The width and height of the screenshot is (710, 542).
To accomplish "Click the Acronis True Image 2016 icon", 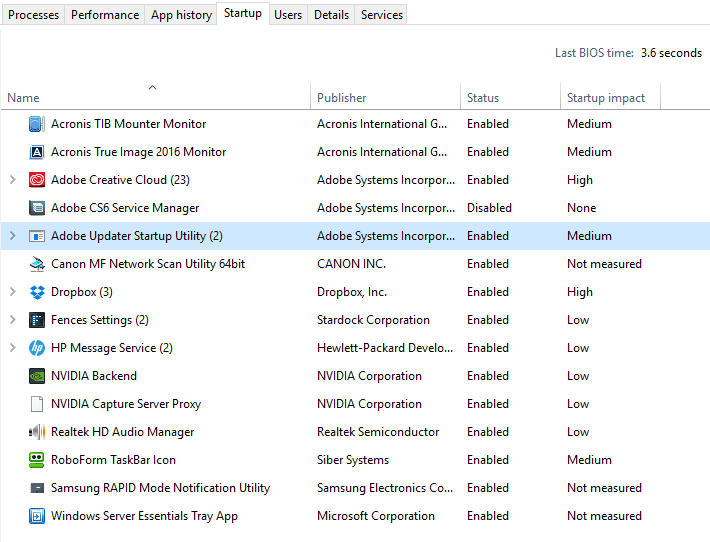I will pyautogui.click(x=37, y=152).
